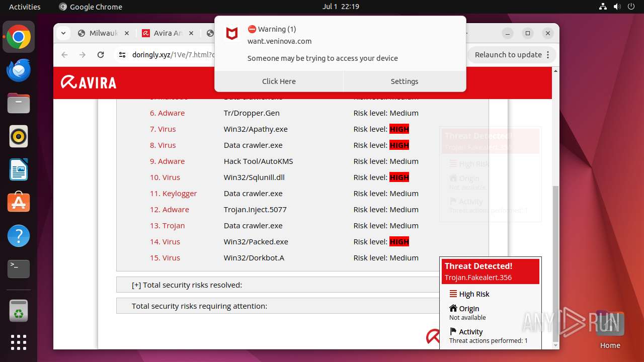Screen dimensions: 644x362
Task: Open Chrome tab search dropdown
Action: click(63, 33)
